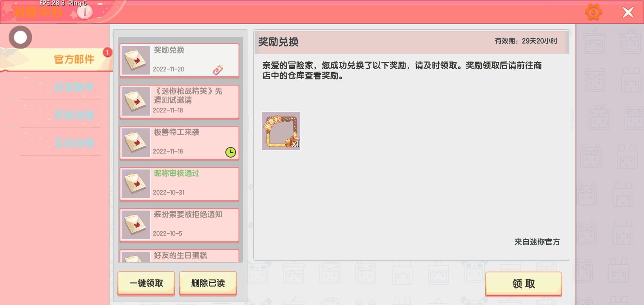Click the 一键领取 claim-all button
The height and width of the screenshot is (305, 644).
146,283
